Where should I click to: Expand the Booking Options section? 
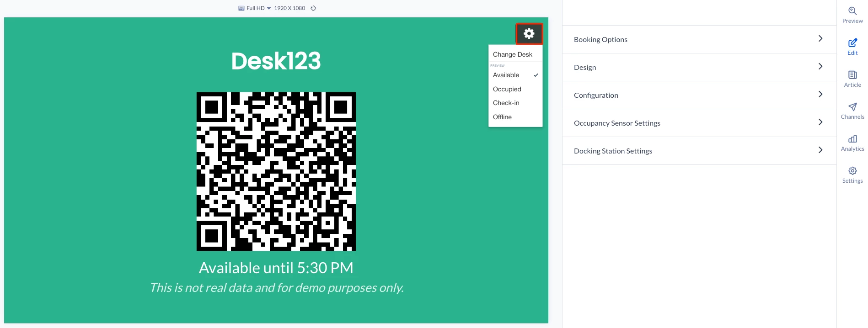click(x=699, y=39)
